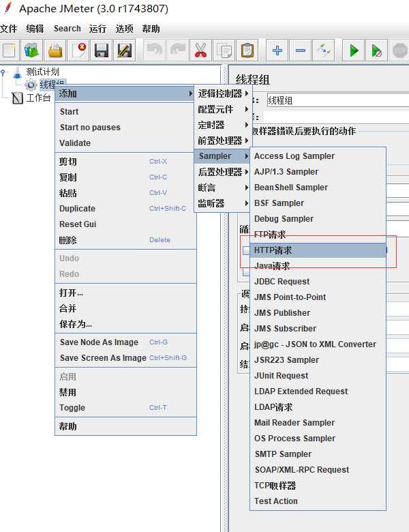Choose 复制 in context menu
The width and height of the screenshot is (409, 532).
pyautogui.click(x=125, y=177)
